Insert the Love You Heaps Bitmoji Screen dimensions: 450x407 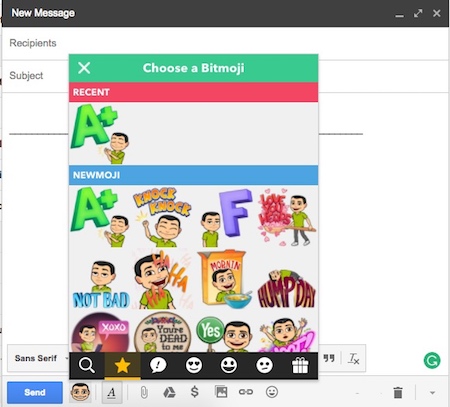pyautogui.click(x=287, y=217)
